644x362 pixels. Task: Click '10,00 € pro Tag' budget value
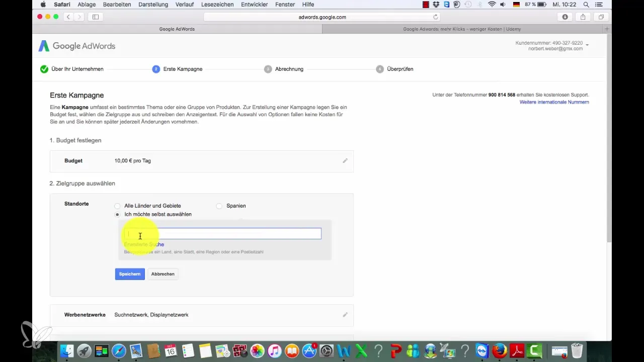(133, 161)
